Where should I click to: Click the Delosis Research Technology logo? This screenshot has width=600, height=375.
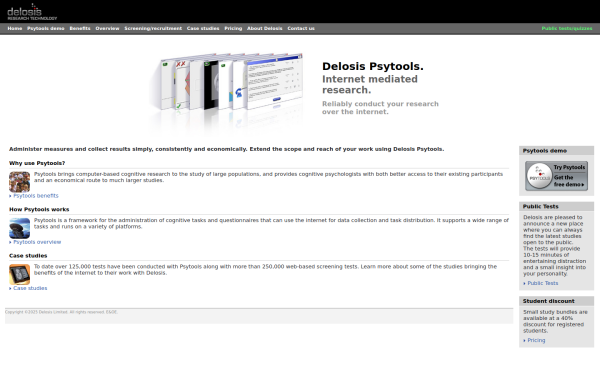click(32, 12)
